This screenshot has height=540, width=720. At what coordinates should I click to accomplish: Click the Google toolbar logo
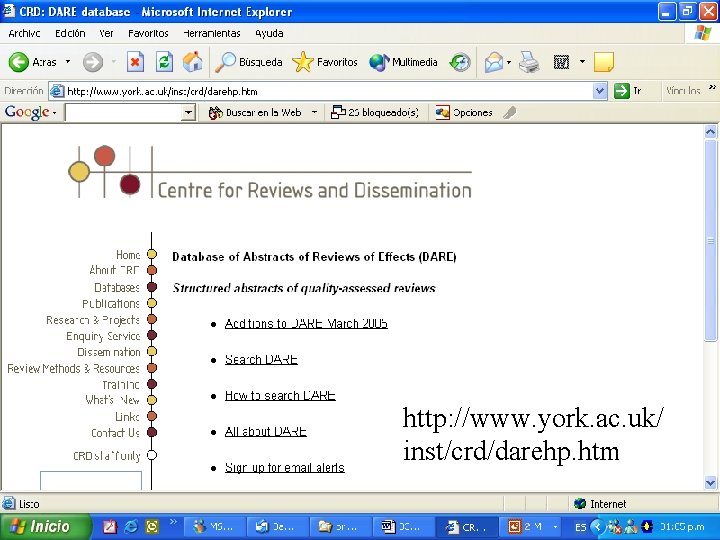(27, 112)
